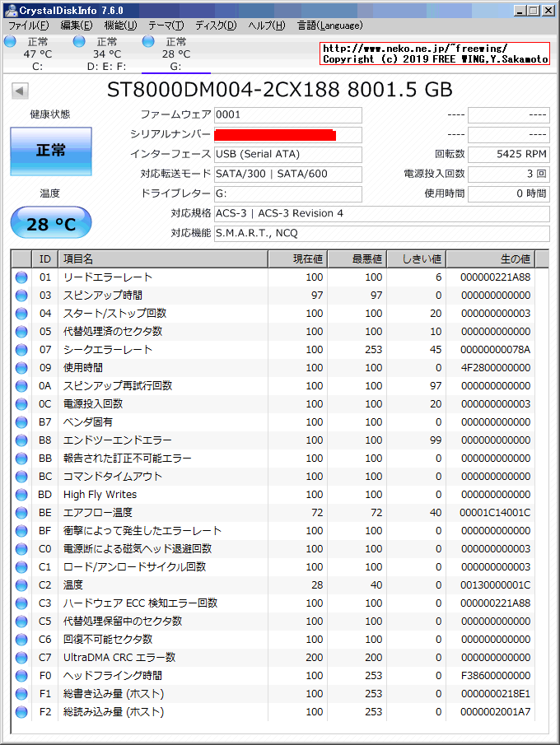Click status icon of エアフロー温度 row

pyautogui.click(x=21, y=513)
